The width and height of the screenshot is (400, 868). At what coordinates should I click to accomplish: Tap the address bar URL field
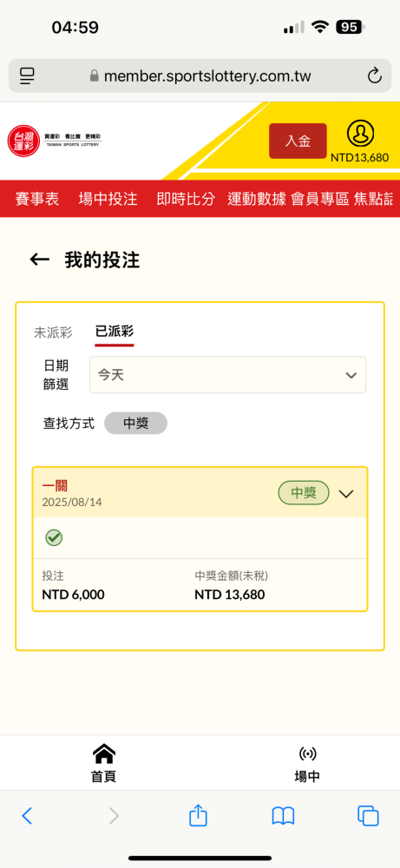pos(200,76)
